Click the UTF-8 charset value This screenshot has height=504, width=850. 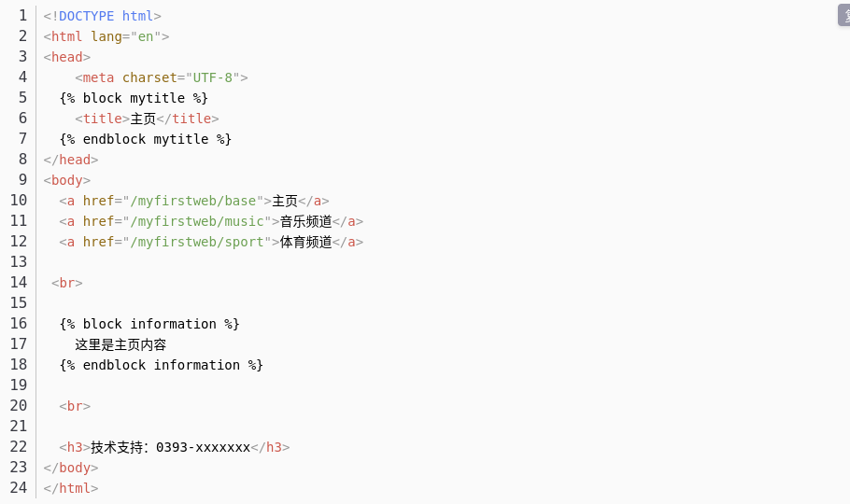pos(213,77)
